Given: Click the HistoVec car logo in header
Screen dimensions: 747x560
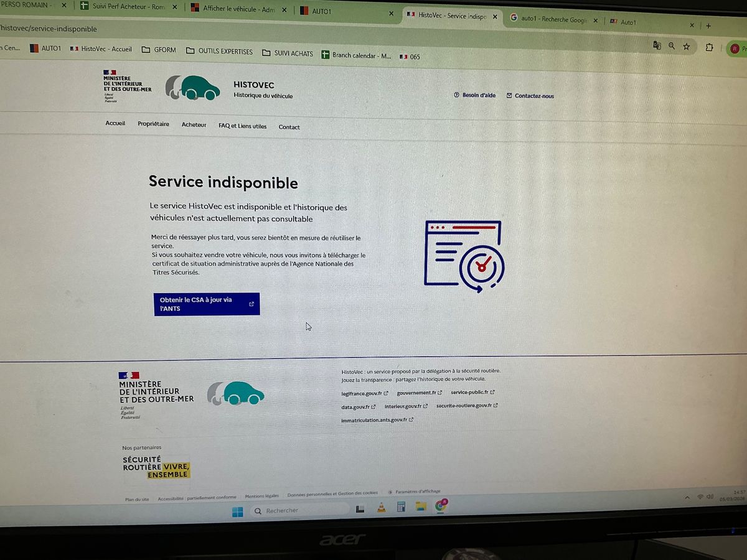Looking at the screenshot, I should coord(192,88).
